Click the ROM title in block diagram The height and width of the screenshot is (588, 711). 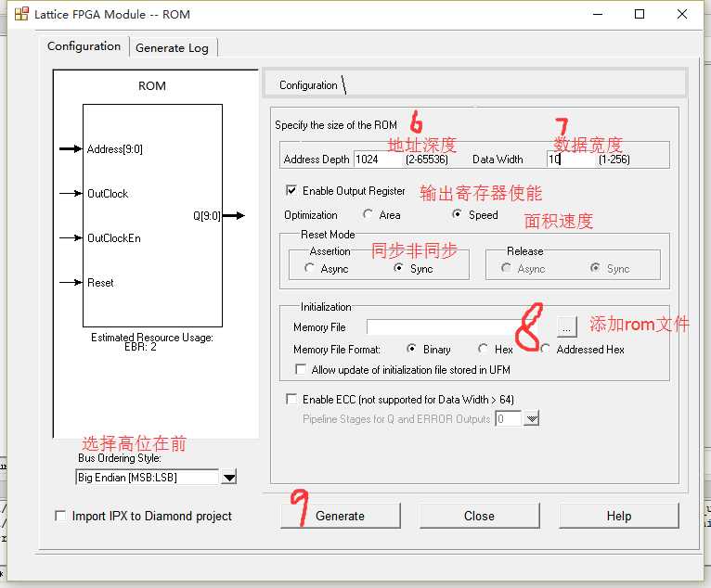pos(152,85)
